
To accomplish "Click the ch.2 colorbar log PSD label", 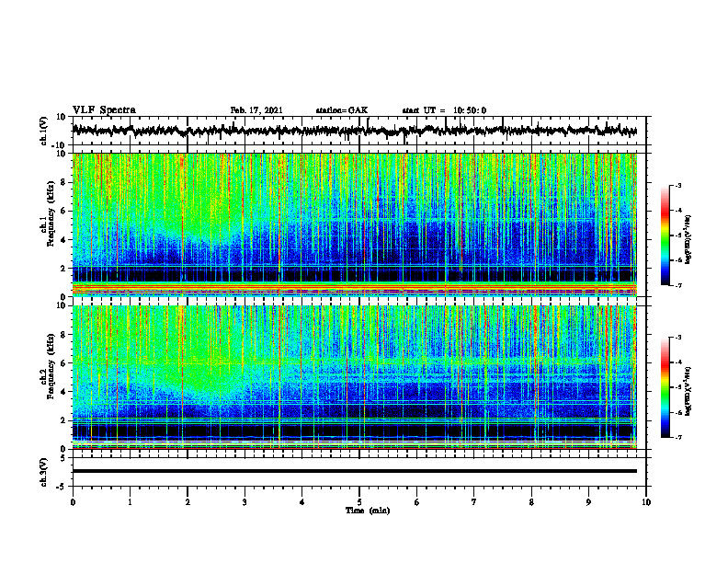I will point(688,391).
